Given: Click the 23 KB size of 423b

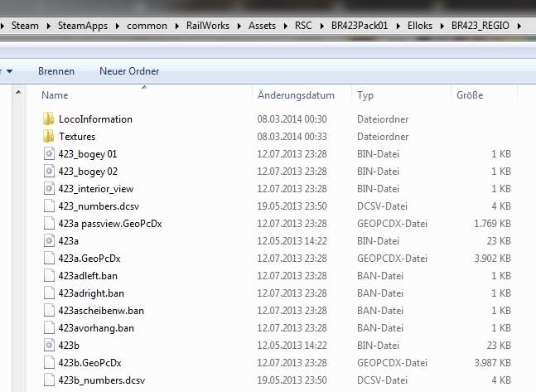Looking at the screenshot, I should [499, 346].
